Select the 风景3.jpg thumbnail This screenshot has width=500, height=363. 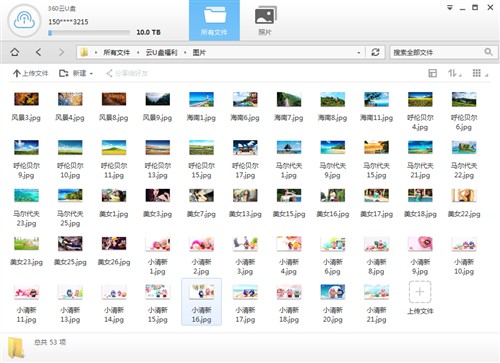tap(26, 99)
